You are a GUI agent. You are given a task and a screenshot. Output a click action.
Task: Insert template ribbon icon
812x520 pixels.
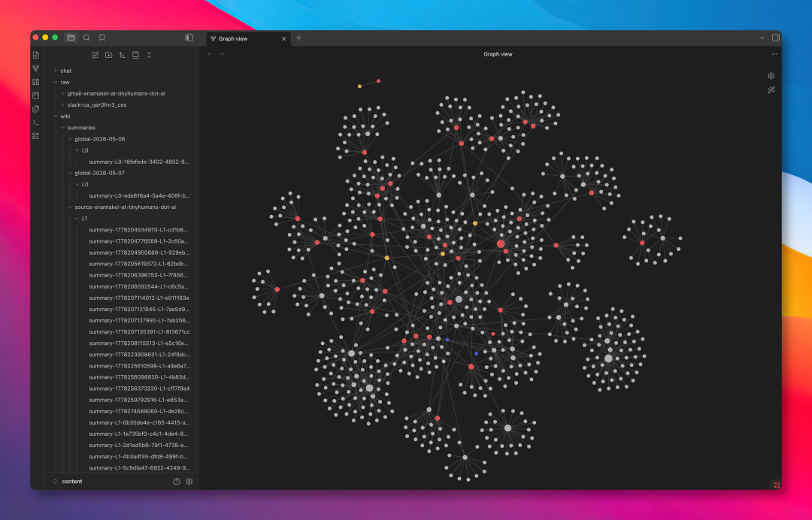click(x=36, y=109)
